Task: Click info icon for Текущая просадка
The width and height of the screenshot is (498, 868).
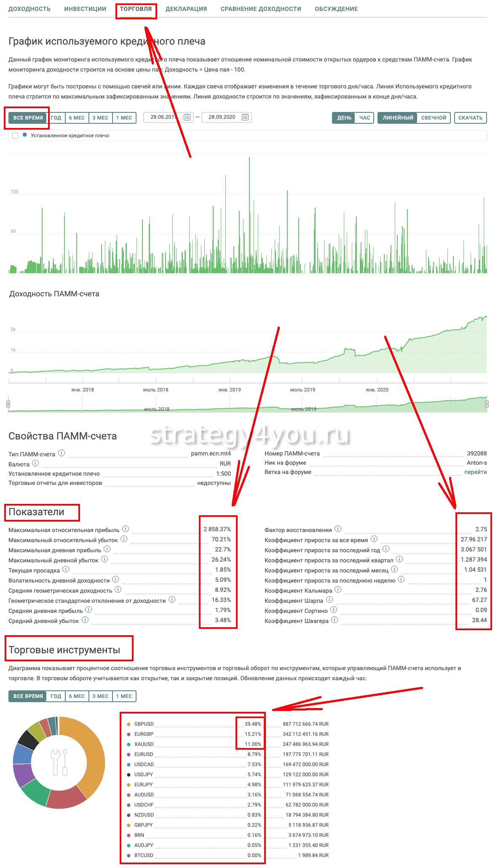Action: 66,570
